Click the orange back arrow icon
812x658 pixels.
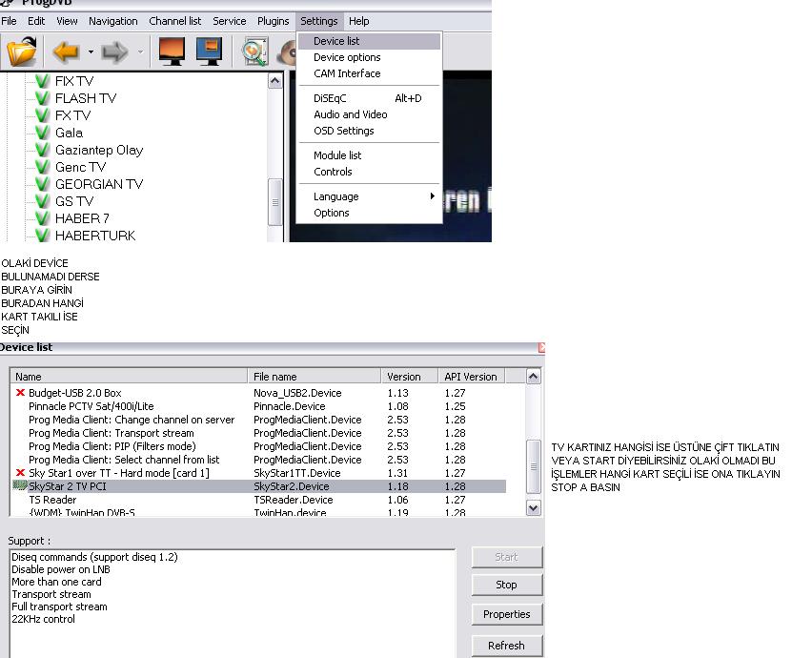click(66, 51)
